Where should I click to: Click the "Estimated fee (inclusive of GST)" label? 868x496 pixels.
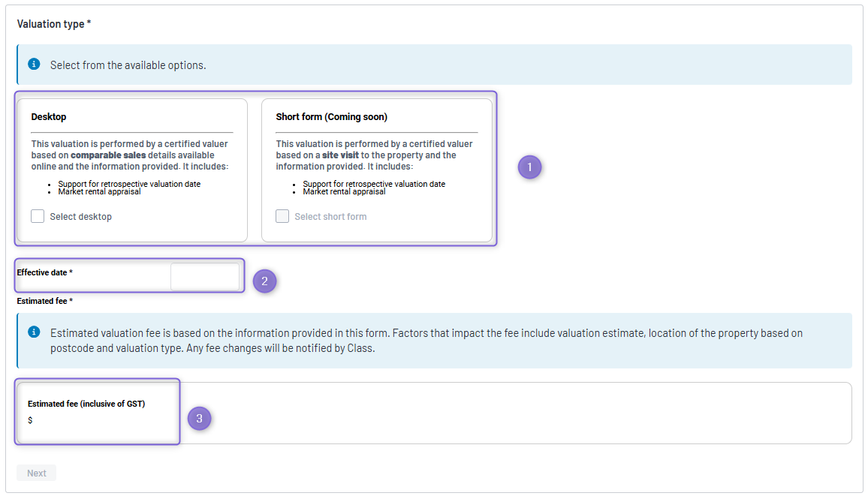pyautogui.click(x=86, y=404)
